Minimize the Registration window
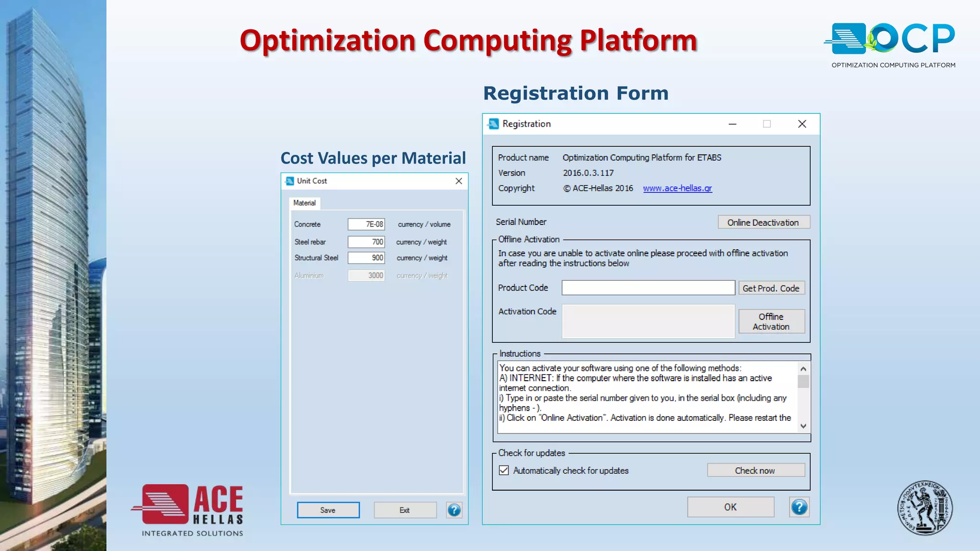 [732, 124]
